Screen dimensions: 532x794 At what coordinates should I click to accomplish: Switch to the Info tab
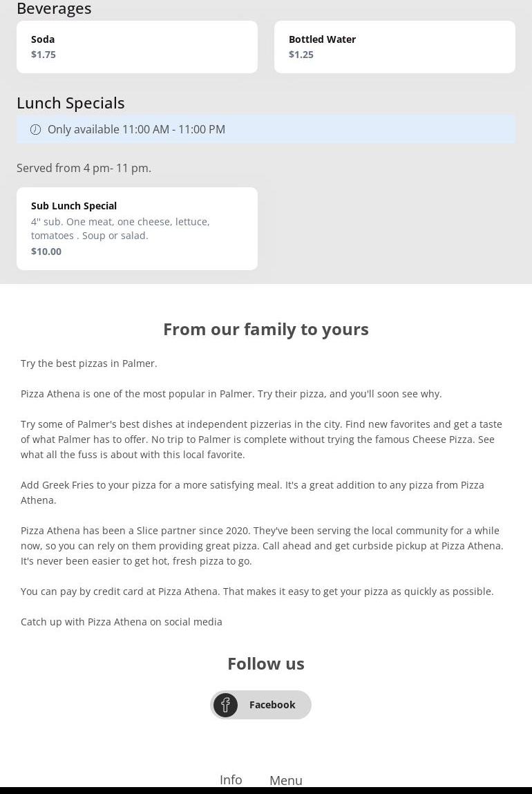point(231,779)
